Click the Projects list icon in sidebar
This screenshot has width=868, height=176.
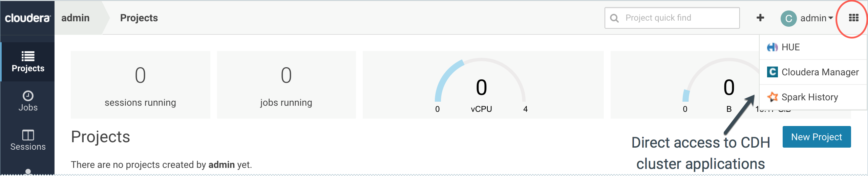[28, 56]
